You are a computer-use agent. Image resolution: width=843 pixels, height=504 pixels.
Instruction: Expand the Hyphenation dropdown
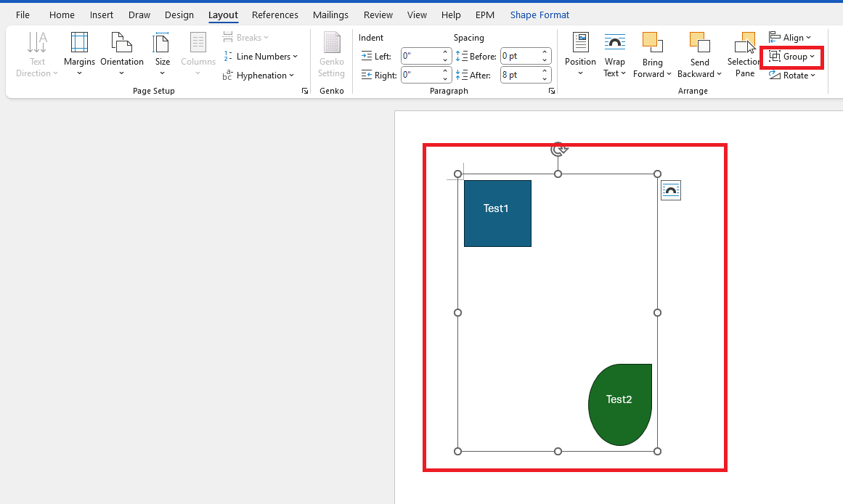pos(258,76)
